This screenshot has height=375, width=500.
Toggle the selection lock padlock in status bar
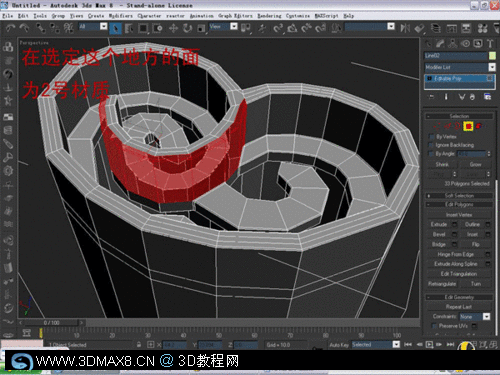(139, 345)
